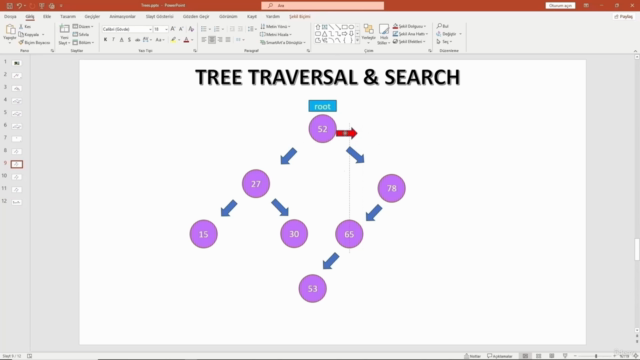Decrease list indent level
The width and height of the screenshot is (640, 360).
tap(232, 29)
